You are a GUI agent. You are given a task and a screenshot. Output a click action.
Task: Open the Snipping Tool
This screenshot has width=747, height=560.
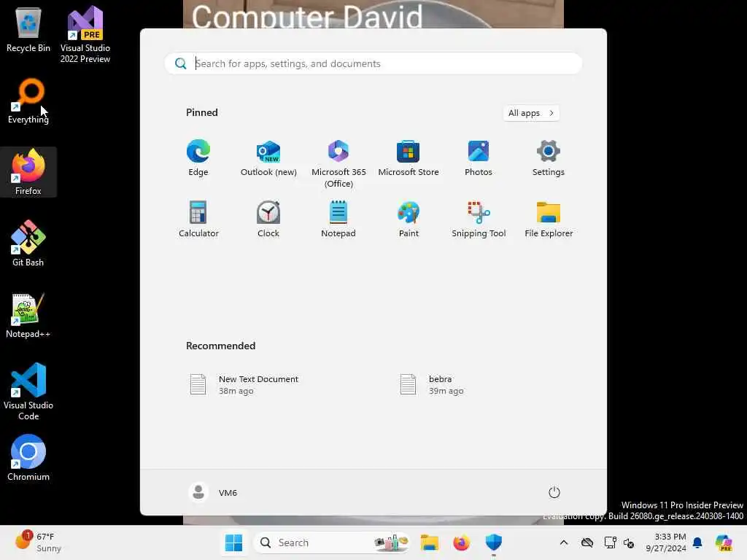[x=479, y=219]
